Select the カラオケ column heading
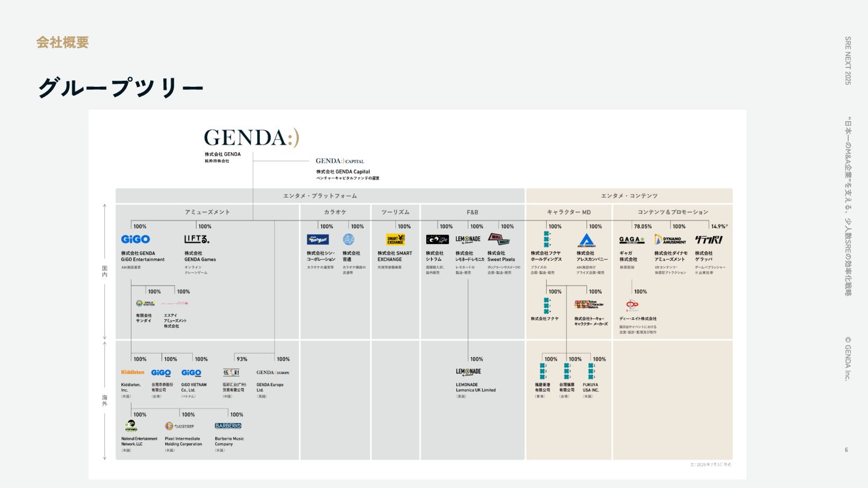This screenshot has width=868, height=488. pyautogui.click(x=335, y=212)
